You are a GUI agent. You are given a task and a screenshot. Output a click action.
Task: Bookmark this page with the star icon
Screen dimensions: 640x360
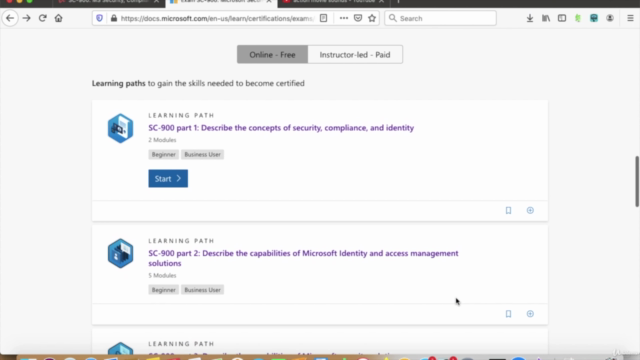(372, 18)
